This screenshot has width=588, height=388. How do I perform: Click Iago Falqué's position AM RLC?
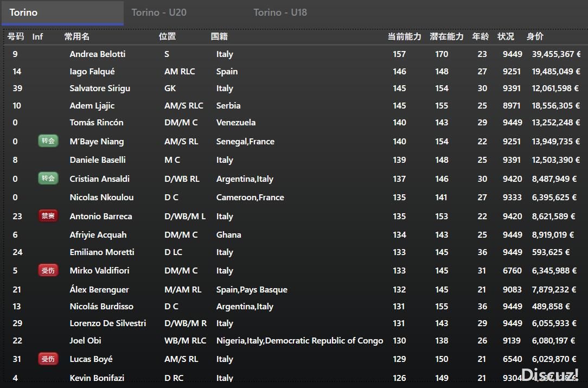[180, 71]
